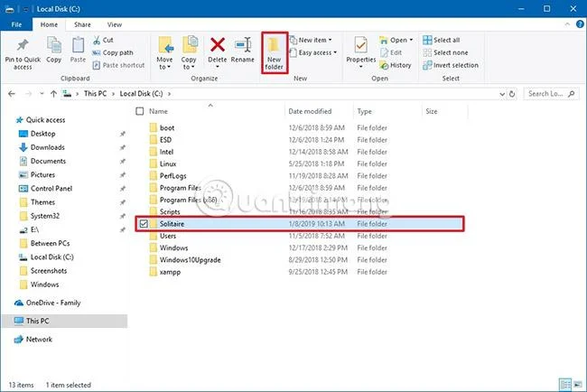
Task: Refresh the current folder view
Action: (x=512, y=94)
